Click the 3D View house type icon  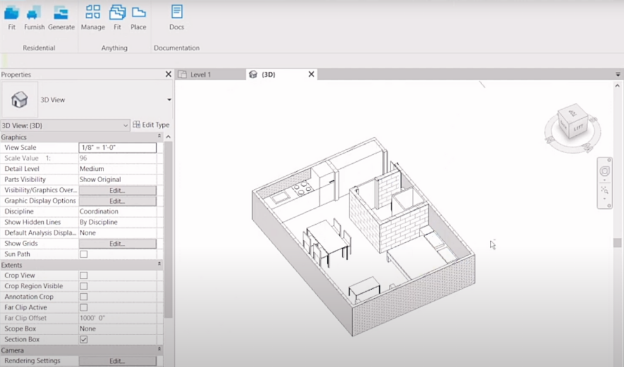[x=19, y=99]
